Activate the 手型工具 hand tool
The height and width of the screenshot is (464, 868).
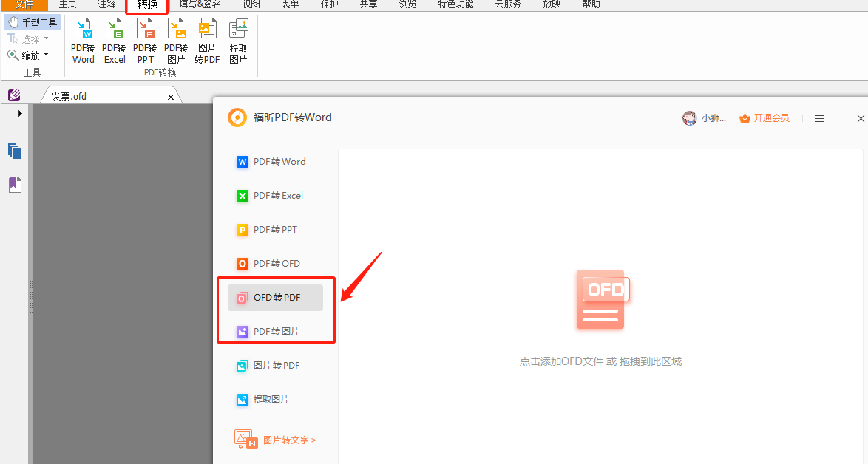pyautogui.click(x=33, y=21)
